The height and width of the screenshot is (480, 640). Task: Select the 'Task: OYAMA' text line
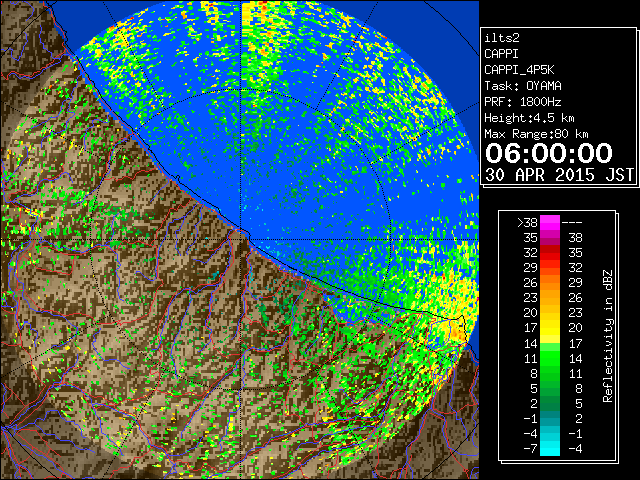coord(523,86)
